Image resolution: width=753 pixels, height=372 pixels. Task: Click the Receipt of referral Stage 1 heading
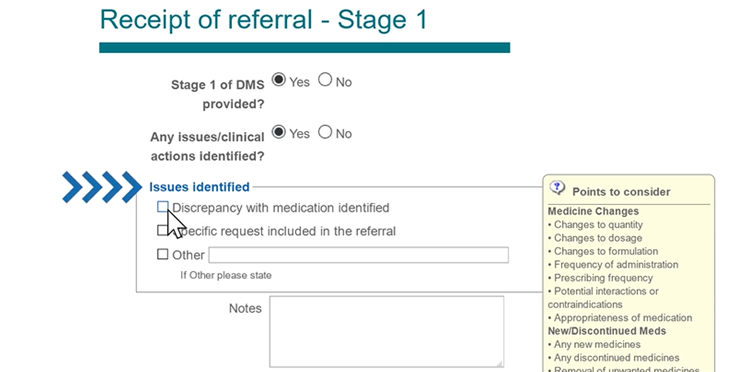coord(263,20)
